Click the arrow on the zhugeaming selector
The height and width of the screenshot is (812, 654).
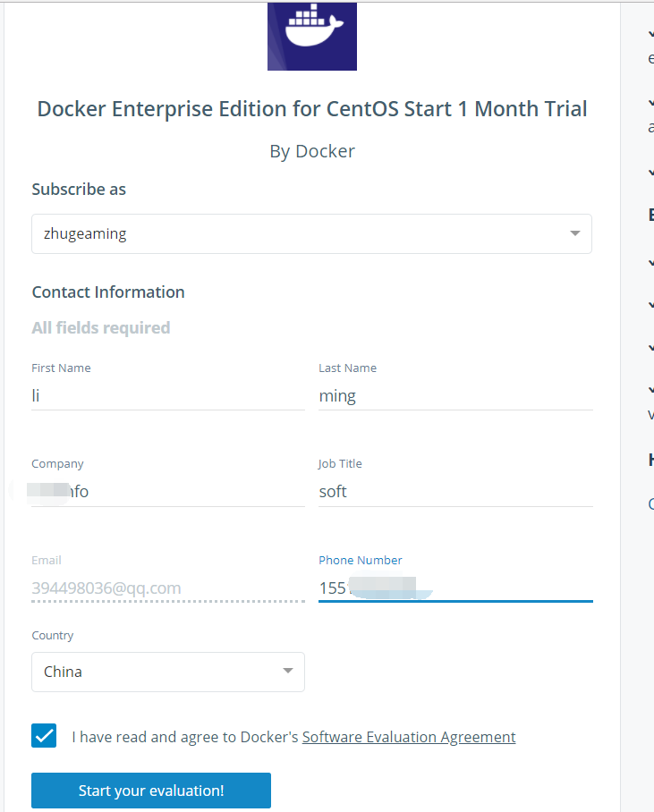(x=574, y=234)
